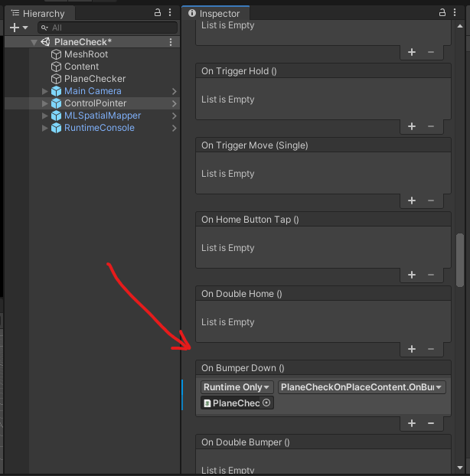Select the MeshRoot cube icon

(56, 54)
